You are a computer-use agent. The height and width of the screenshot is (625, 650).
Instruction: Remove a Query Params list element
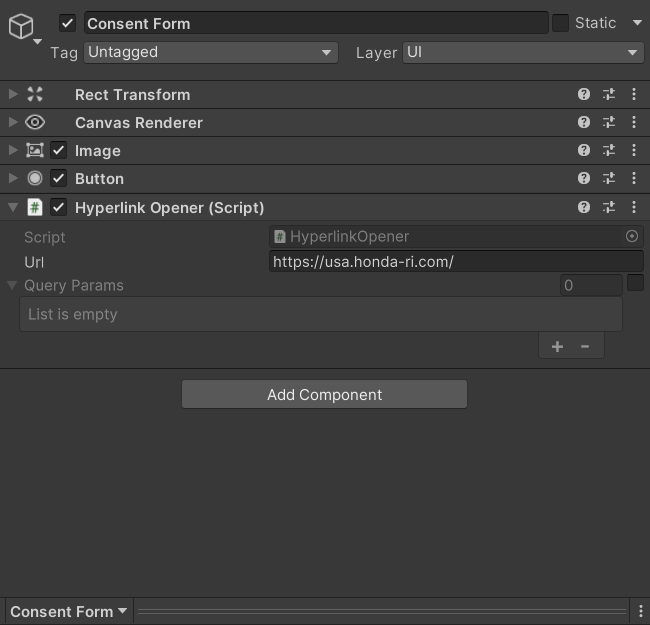[585, 346]
